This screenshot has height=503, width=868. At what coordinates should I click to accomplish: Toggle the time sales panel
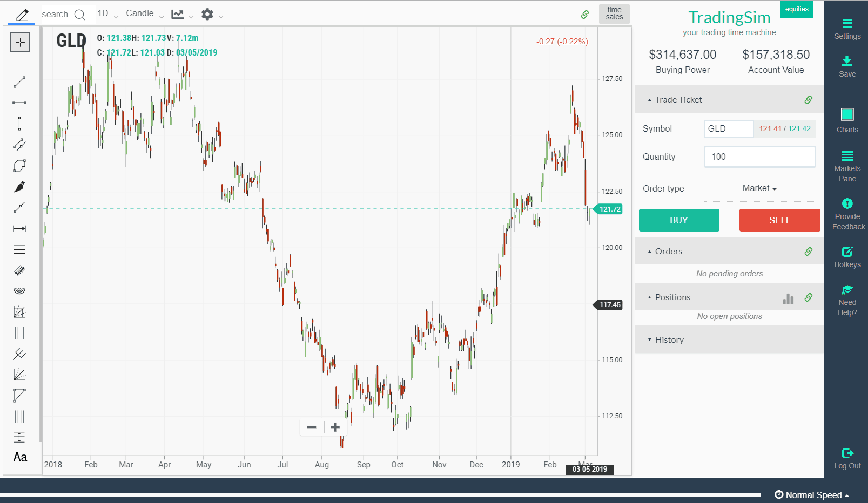pos(614,14)
